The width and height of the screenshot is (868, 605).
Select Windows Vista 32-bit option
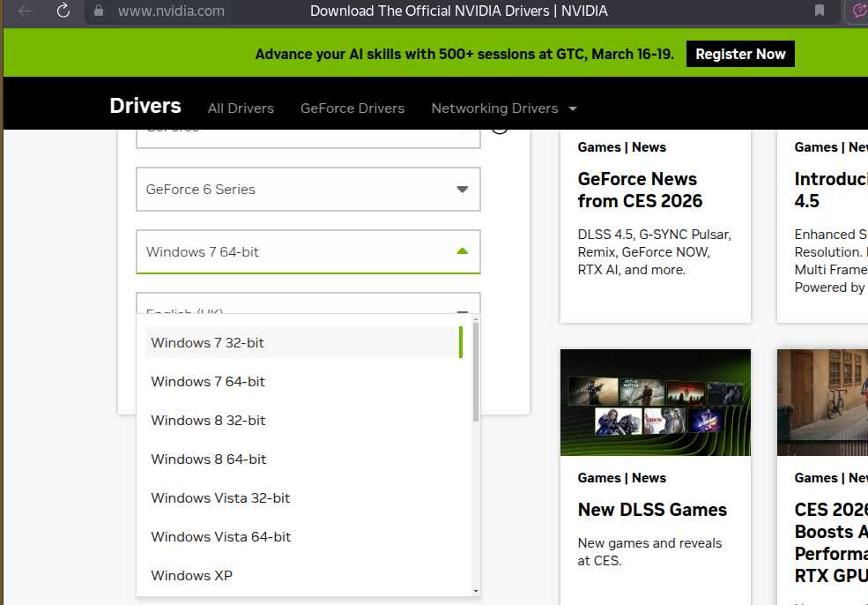[304, 497]
